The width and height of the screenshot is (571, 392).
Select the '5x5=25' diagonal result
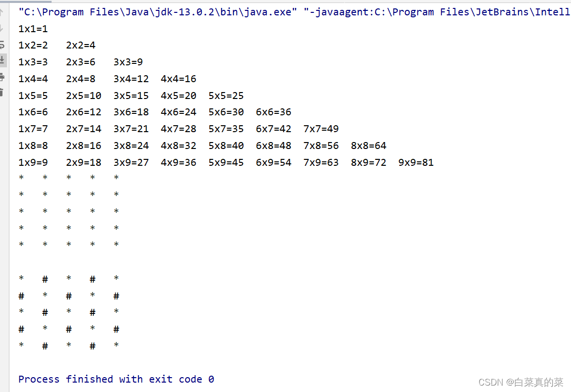[x=226, y=95]
